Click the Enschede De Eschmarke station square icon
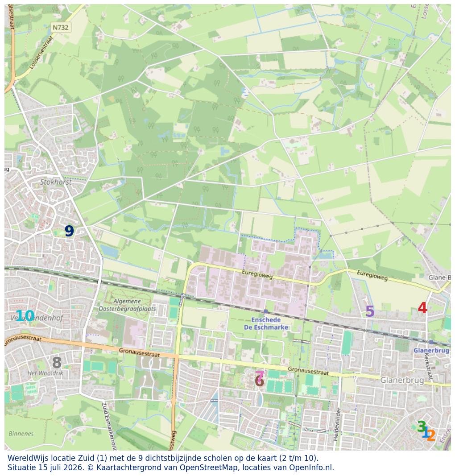 (x=266, y=311)
